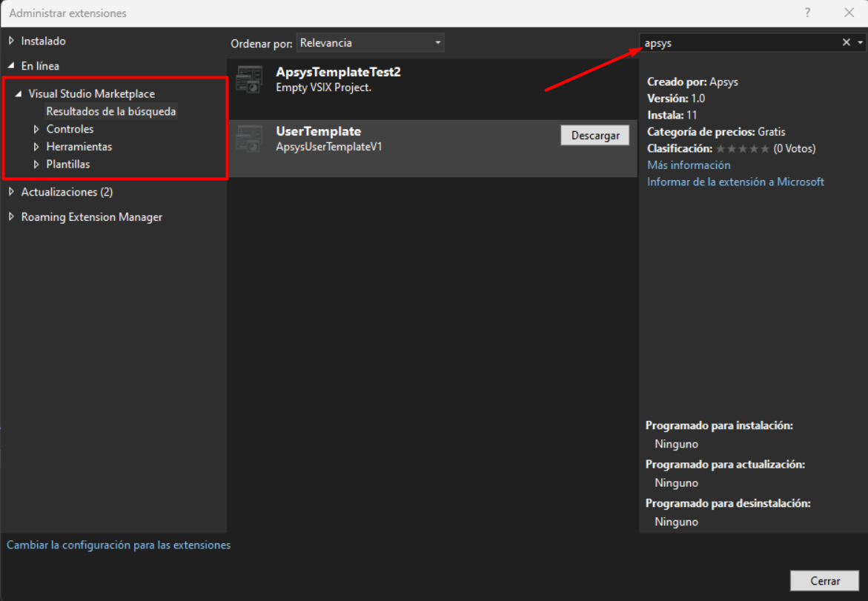Screen dimensions: 868x601
Task: Open the Ordenar por Relevancia dropdown
Action: (x=371, y=43)
